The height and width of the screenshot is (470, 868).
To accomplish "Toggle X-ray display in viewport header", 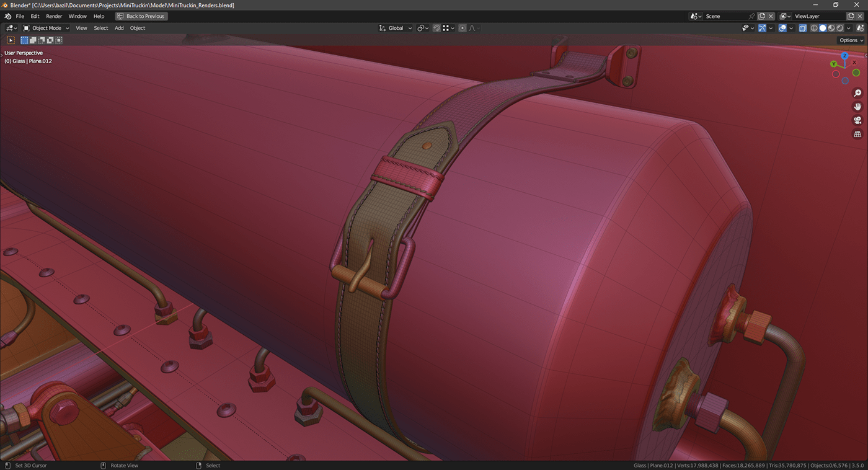I will coord(803,28).
